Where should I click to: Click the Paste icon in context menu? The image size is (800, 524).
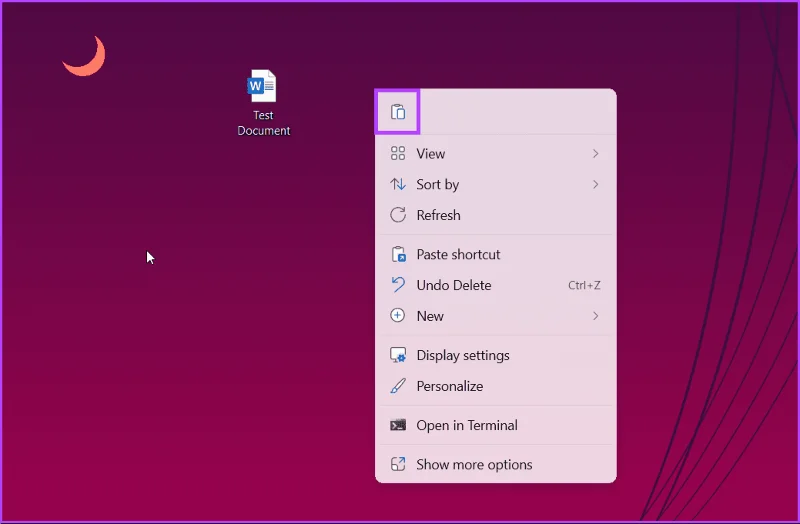point(397,112)
